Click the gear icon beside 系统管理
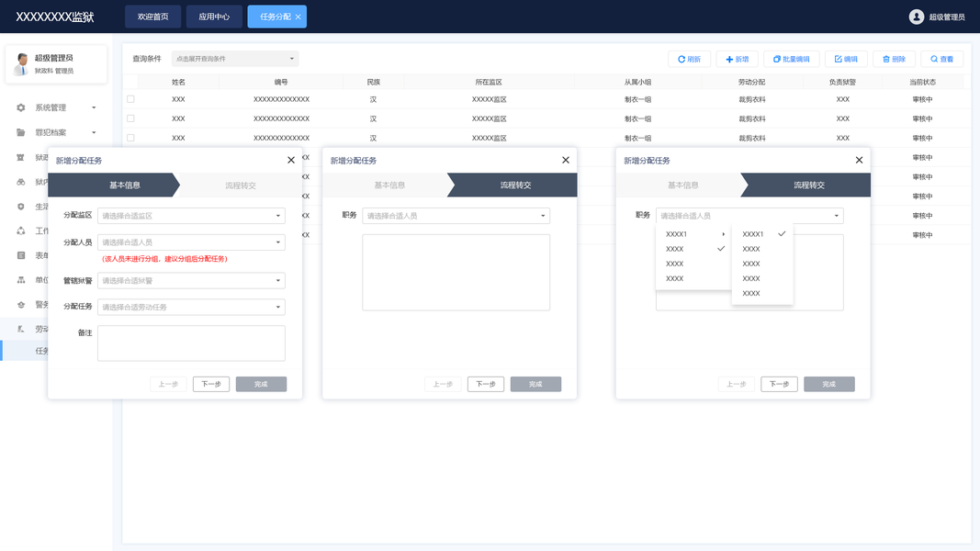980x551 pixels. pos(20,107)
